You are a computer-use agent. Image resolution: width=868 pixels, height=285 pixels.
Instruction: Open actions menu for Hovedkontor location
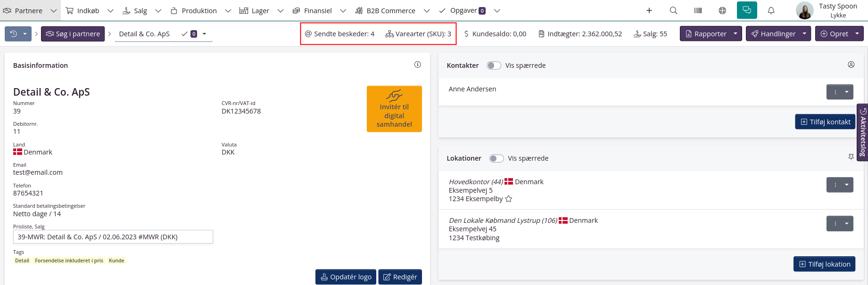[x=840, y=185]
